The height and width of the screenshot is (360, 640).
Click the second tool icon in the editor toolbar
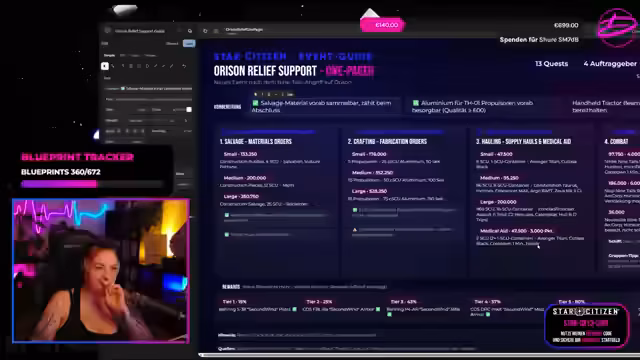[x=113, y=66]
